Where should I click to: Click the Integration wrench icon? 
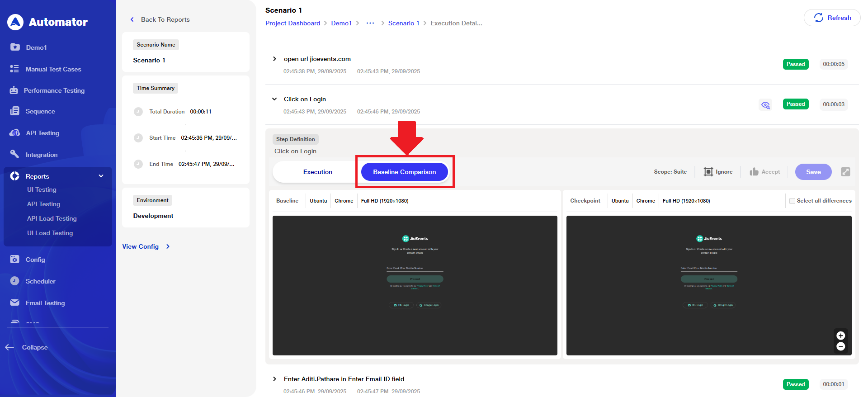pos(14,155)
